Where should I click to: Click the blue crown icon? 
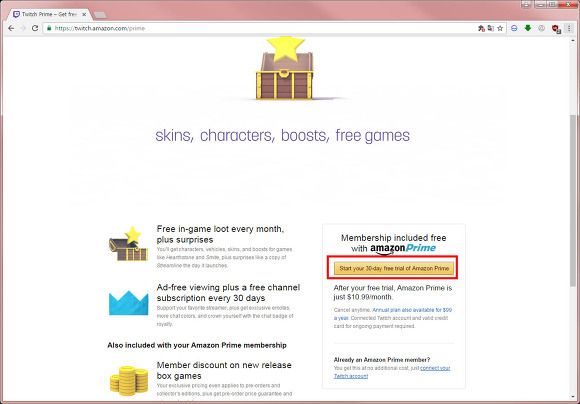[x=128, y=303]
